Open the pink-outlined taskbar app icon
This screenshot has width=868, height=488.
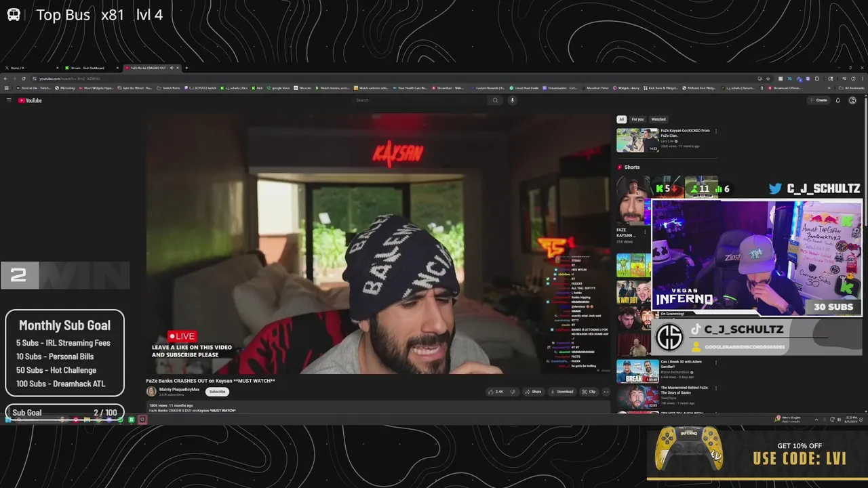[142, 420]
